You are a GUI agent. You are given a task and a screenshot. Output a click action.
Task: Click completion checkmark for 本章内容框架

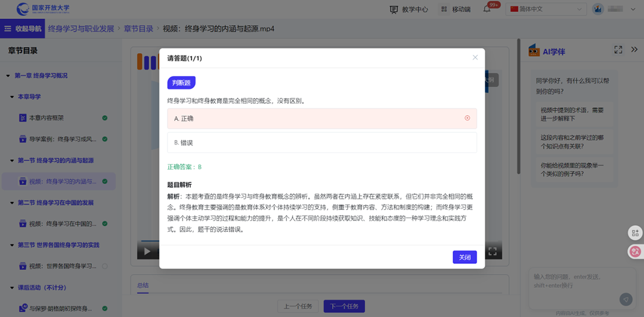[105, 118]
